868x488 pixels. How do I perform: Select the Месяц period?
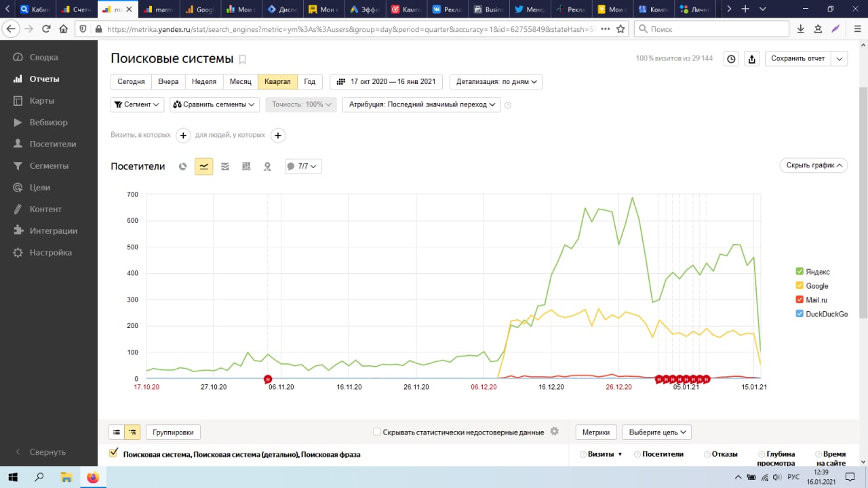coord(241,81)
